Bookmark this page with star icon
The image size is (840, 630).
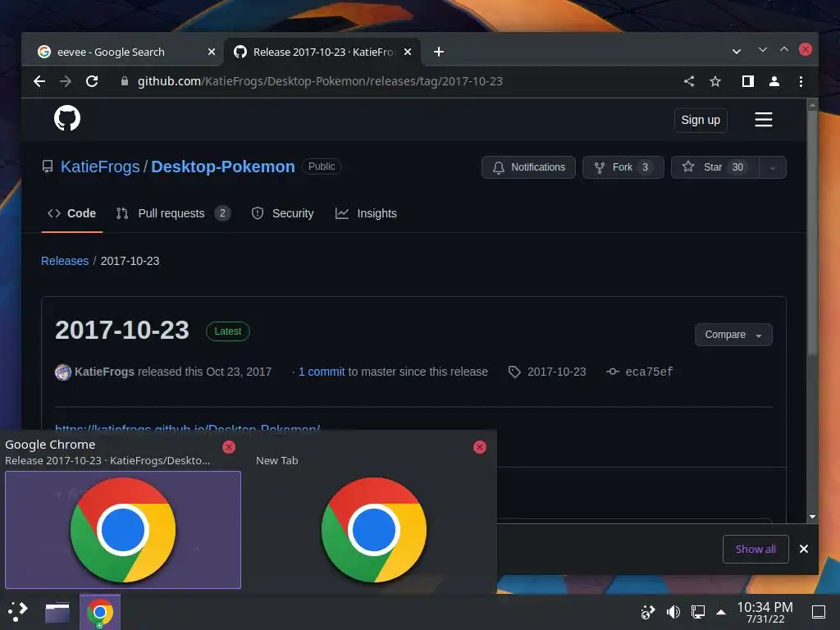(715, 81)
